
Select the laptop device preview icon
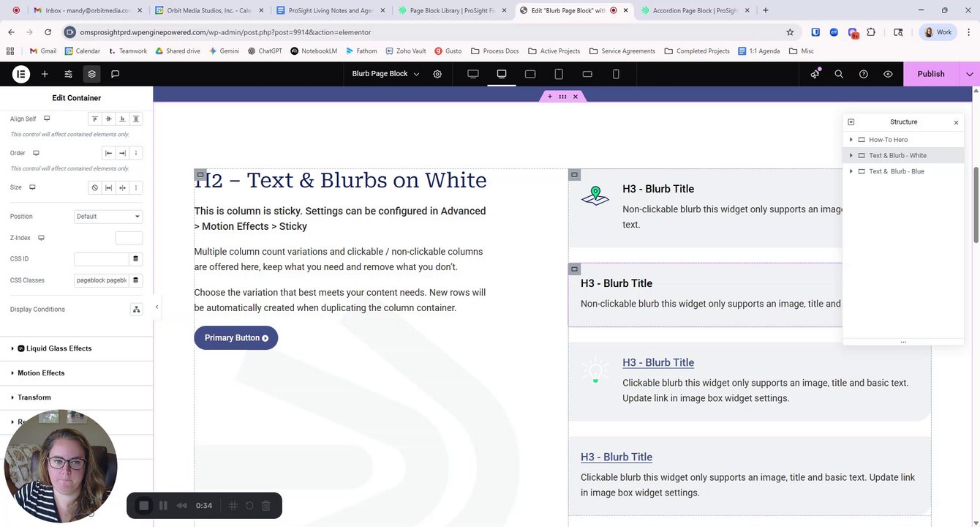502,74
